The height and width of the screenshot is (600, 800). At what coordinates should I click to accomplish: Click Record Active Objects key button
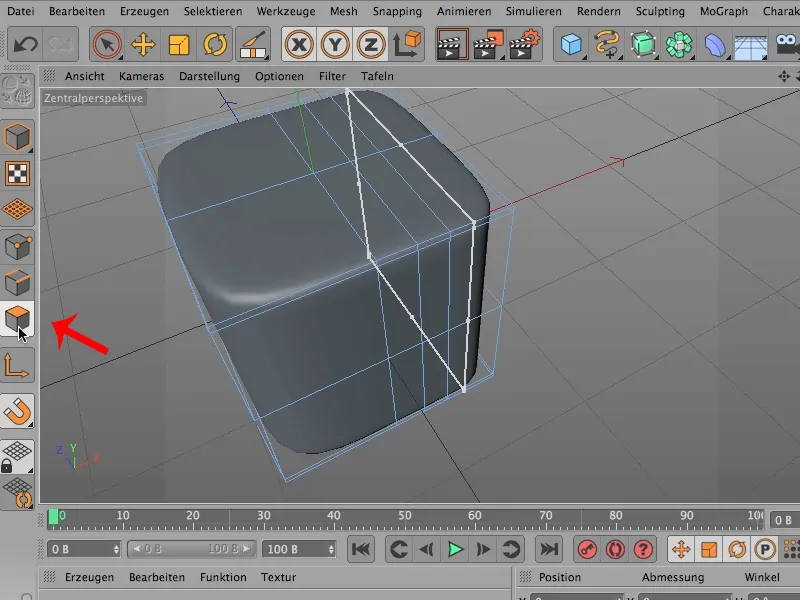pos(587,549)
